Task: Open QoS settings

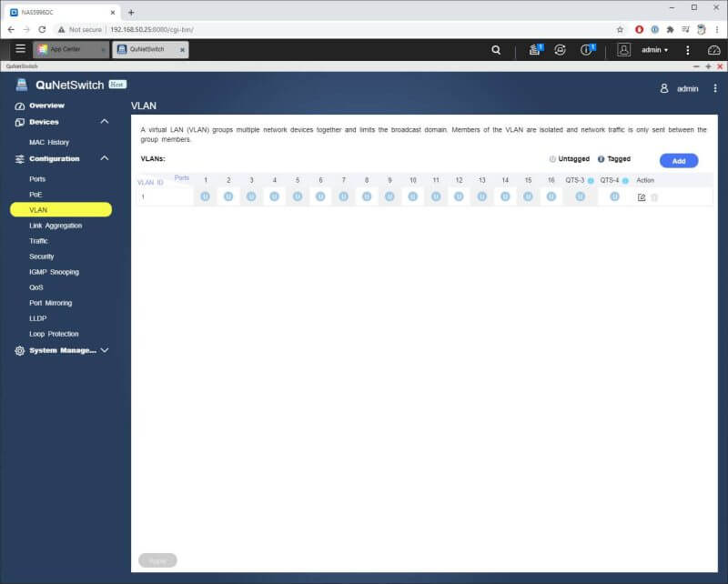Action: coord(35,287)
